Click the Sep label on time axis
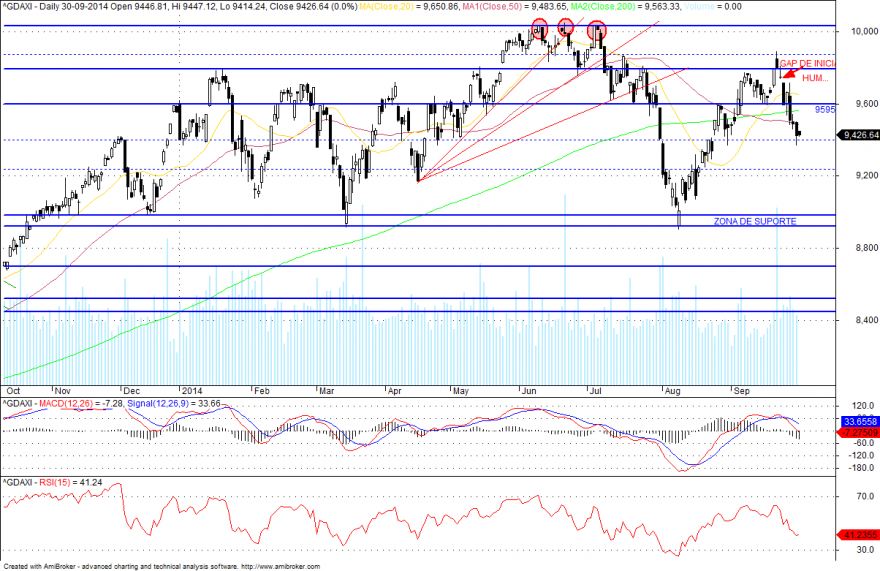This screenshot has height=571, width=880. 742,391
